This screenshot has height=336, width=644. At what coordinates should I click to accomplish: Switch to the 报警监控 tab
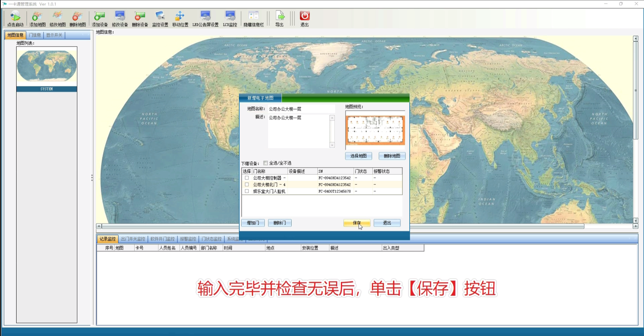pyautogui.click(x=188, y=239)
